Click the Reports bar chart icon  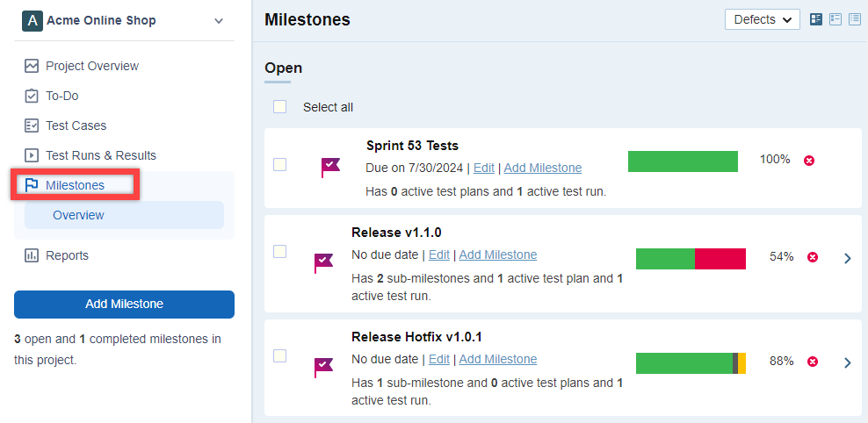32,255
